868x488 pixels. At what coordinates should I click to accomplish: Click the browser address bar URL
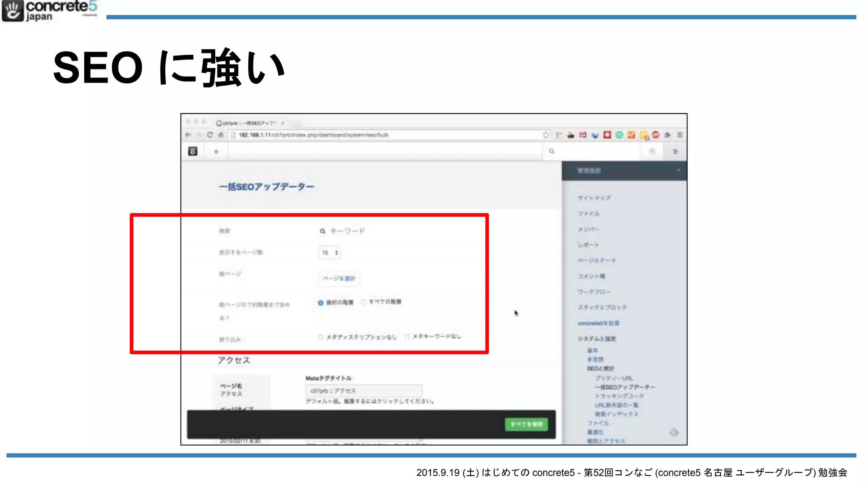tap(313, 135)
